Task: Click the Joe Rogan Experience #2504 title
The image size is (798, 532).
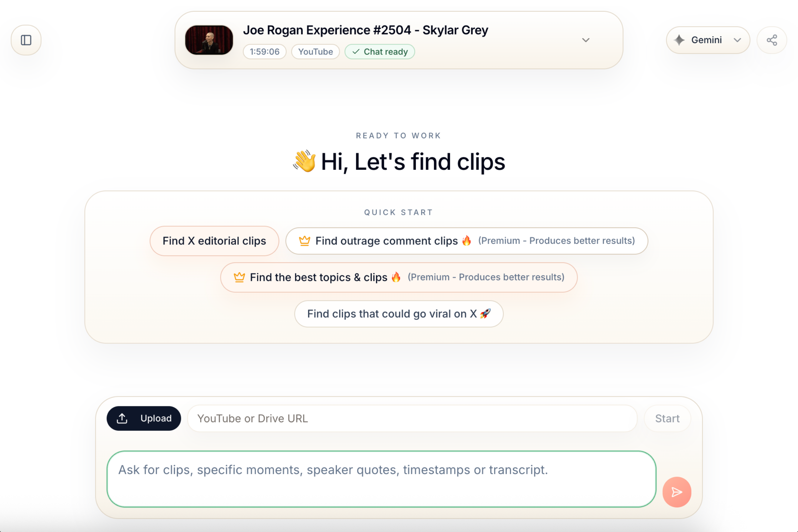Action: click(x=366, y=30)
